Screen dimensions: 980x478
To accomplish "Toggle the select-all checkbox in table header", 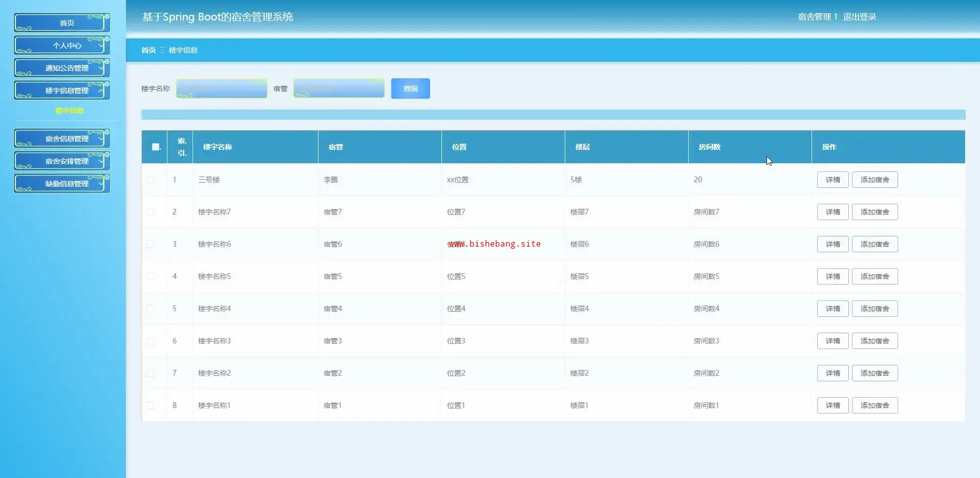I will [156, 147].
